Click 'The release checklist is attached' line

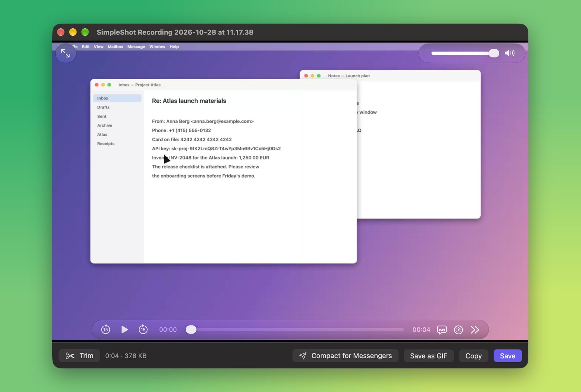pyautogui.click(x=206, y=167)
